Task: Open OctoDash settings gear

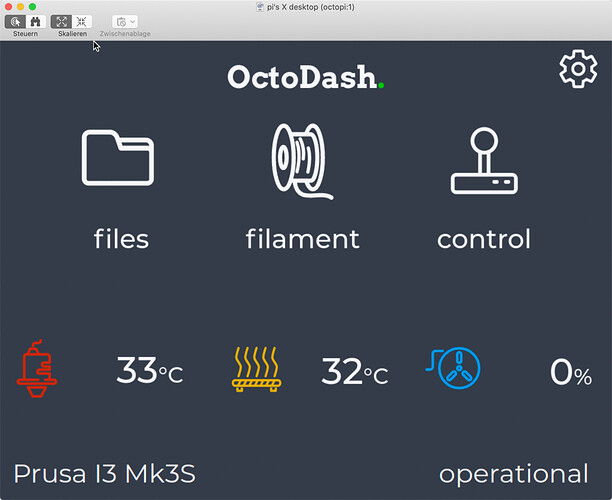Action: [578, 69]
